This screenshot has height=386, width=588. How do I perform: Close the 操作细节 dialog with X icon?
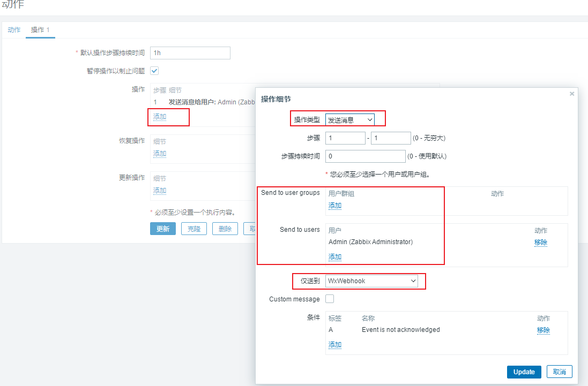click(571, 93)
